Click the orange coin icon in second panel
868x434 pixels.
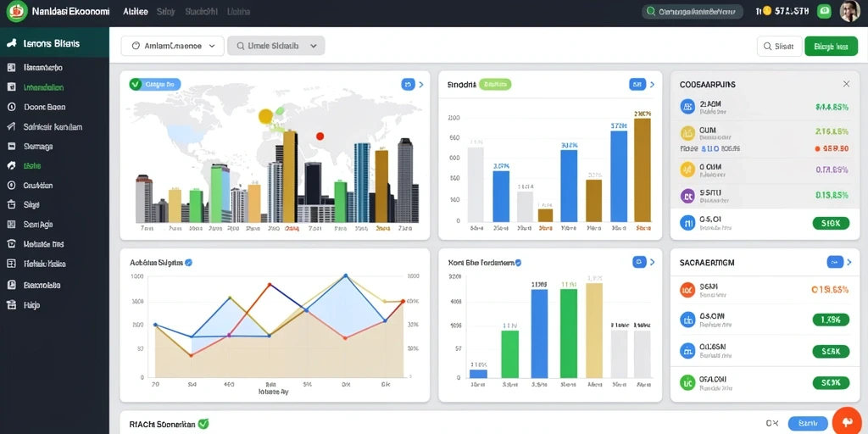tap(687, 289)
